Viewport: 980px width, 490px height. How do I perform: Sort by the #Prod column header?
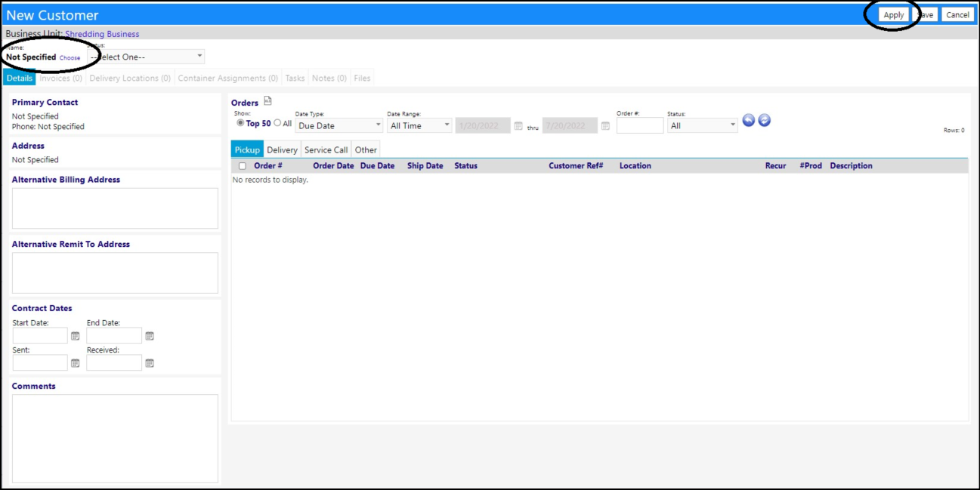click(811, 166)
